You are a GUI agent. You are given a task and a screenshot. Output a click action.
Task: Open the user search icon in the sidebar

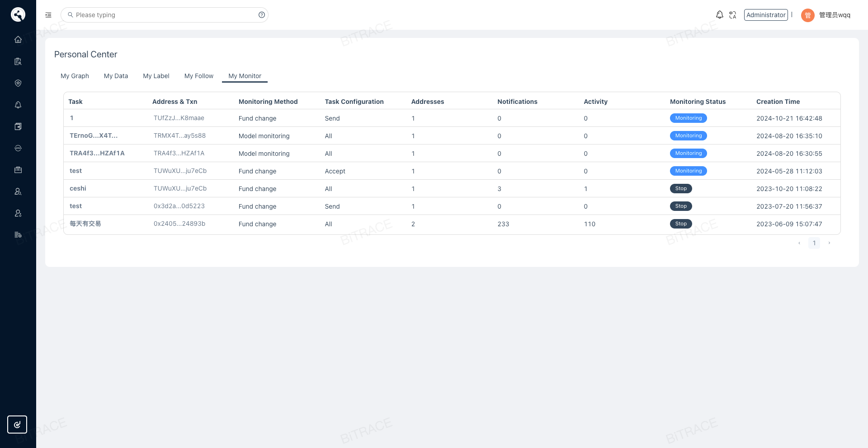18,191
